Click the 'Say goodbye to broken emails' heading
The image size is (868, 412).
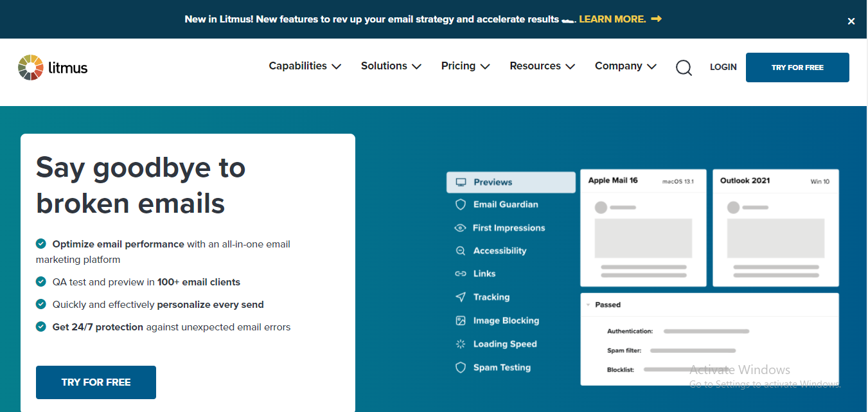[141, 186]
